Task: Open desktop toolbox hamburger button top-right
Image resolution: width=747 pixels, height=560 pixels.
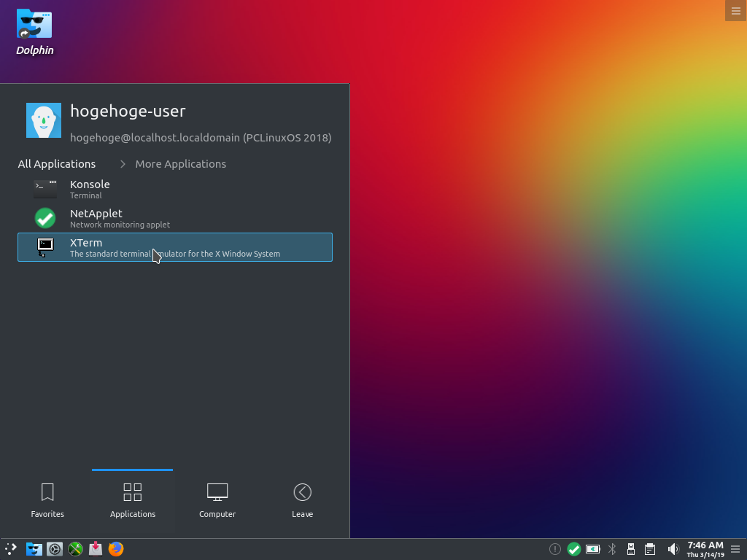Action: coord(736,10)
